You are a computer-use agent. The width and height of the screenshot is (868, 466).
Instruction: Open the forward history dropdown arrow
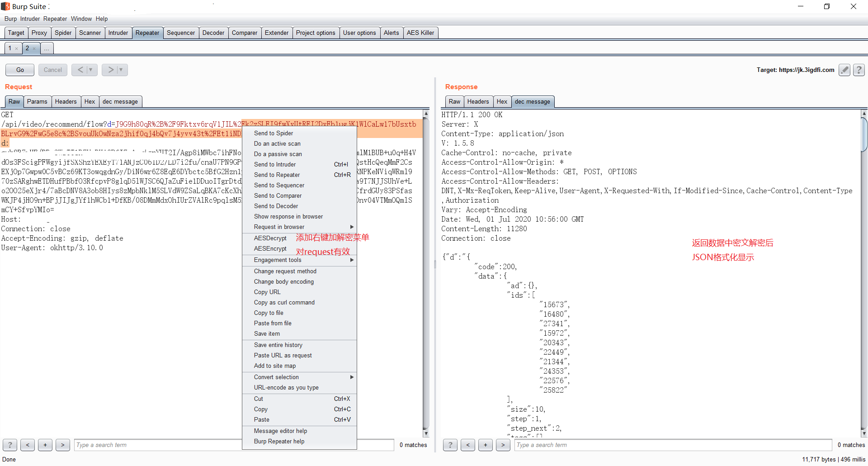pyautogui.click(x=122, y=70)
